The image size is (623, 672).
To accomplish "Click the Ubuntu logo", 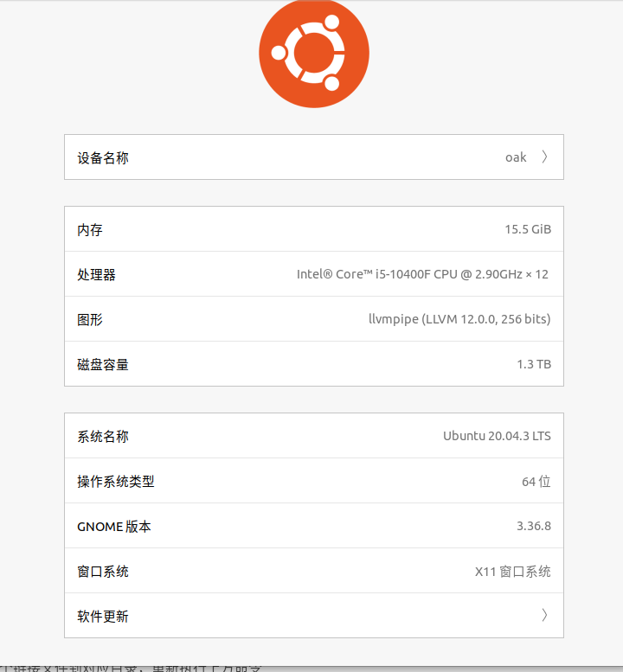I will coord(314,54).
